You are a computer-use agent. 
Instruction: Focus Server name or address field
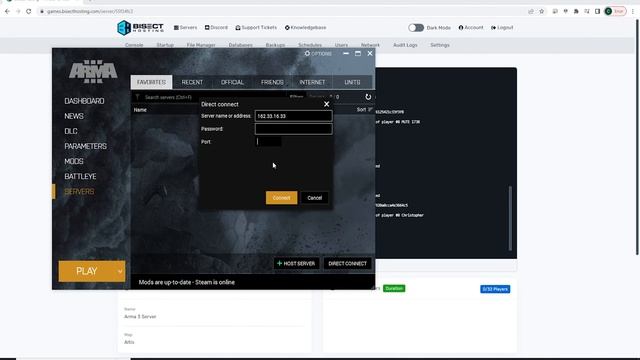click(x=293, y=116)
